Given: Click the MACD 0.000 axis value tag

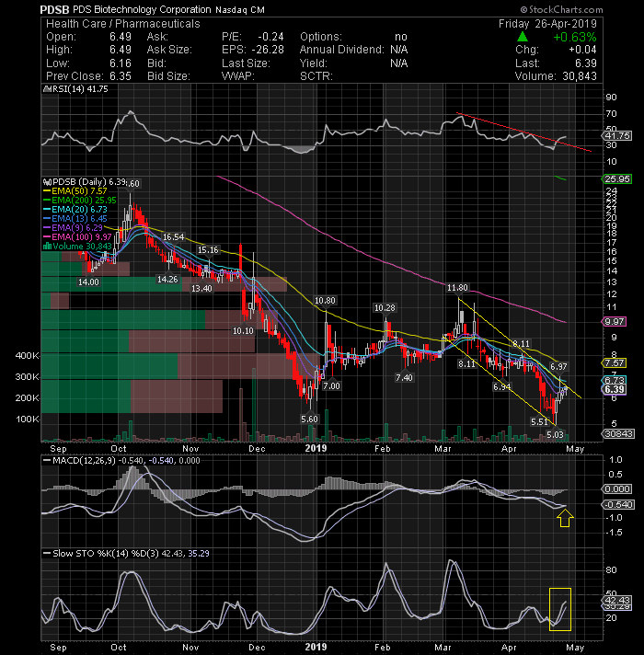Looking at the screenshot, I should [x=617, y=488].
